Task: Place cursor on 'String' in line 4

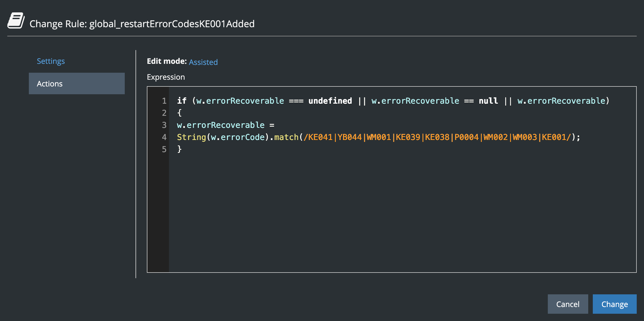Action: [191, 137]
